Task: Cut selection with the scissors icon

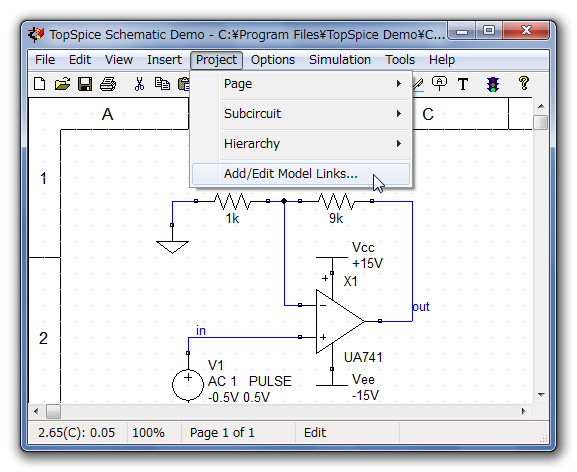Action: click(139, 84)
